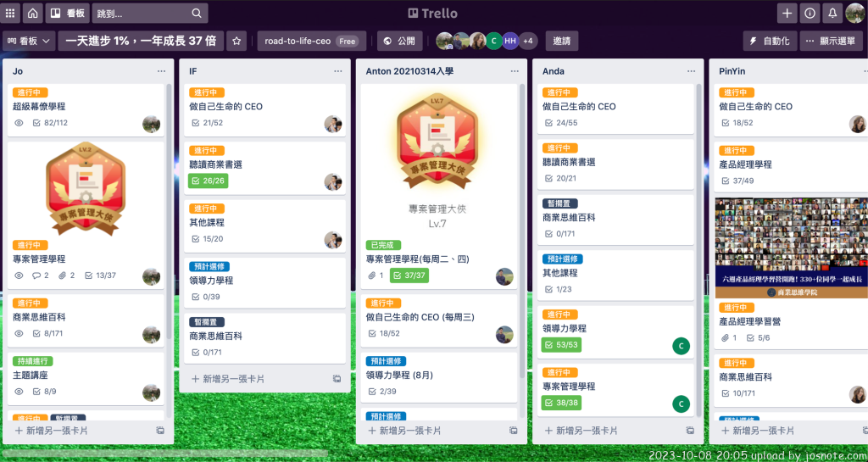Open the Jo list actions menu
This screenshot has width=868, height=462.
tap(161, 71)
